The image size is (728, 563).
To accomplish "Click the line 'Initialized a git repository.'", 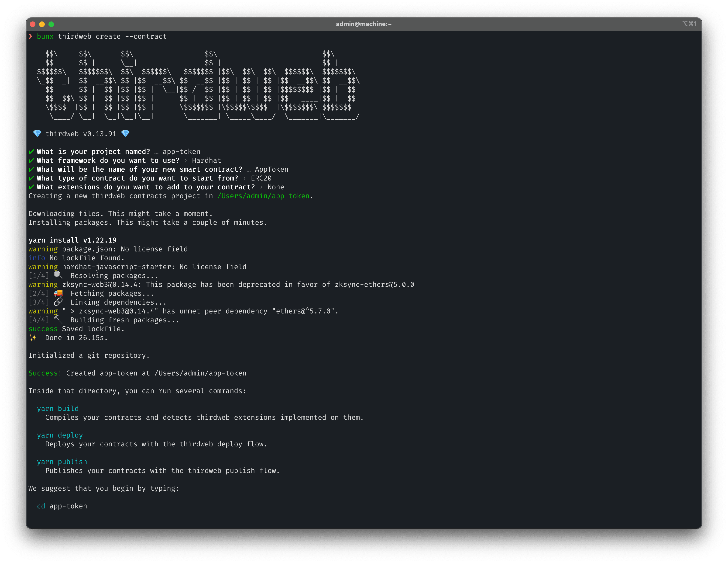I will click(x=89, y=355).
